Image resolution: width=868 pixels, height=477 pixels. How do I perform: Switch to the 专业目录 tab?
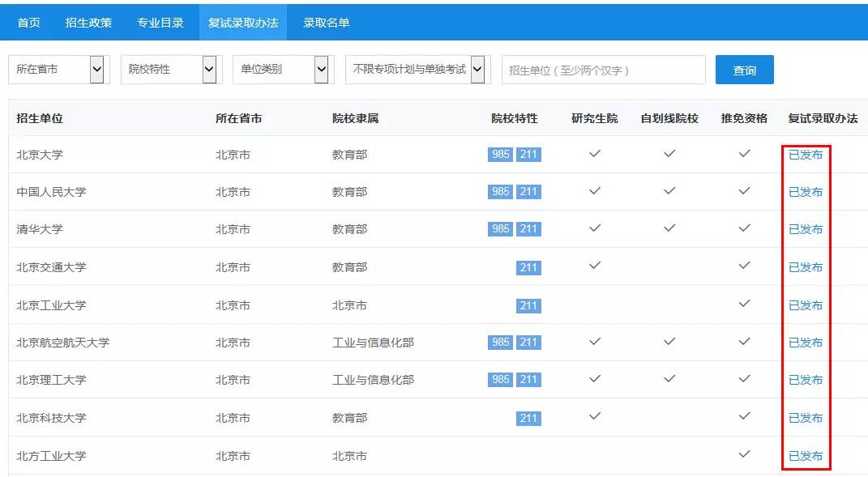click(x=160, y=23)
